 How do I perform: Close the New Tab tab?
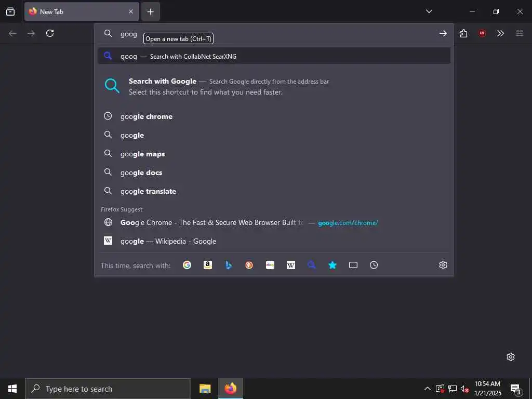pos(130,11)
